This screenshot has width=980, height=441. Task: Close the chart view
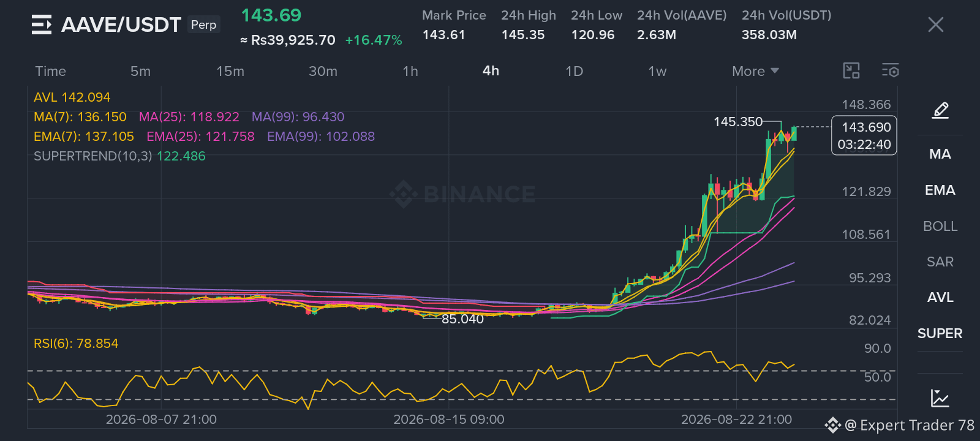click(935, 24)
